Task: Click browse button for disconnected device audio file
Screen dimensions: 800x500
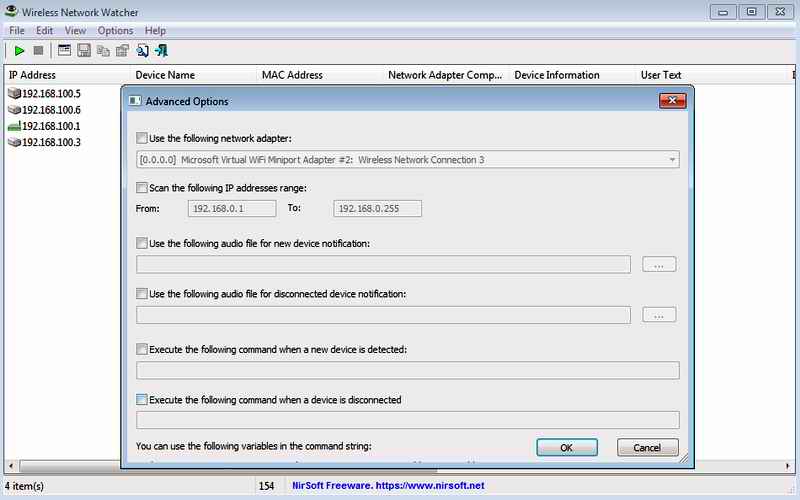Action: coord(659,315)
